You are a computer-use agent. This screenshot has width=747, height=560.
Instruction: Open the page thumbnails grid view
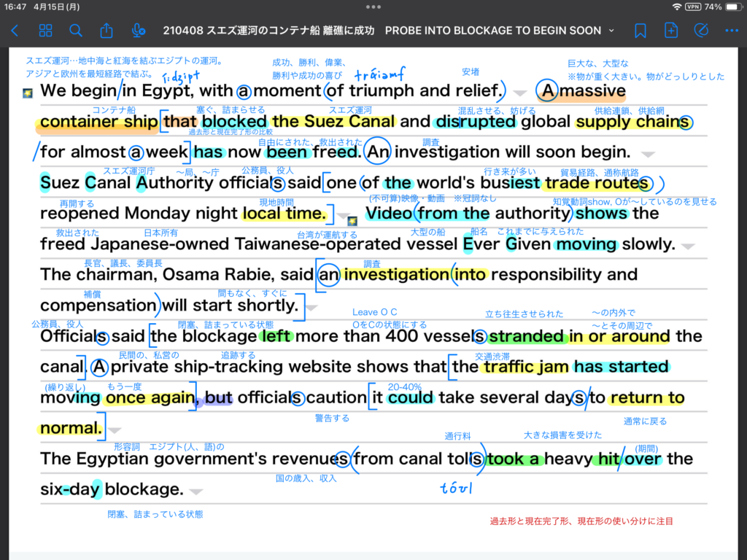click(45, 31)
